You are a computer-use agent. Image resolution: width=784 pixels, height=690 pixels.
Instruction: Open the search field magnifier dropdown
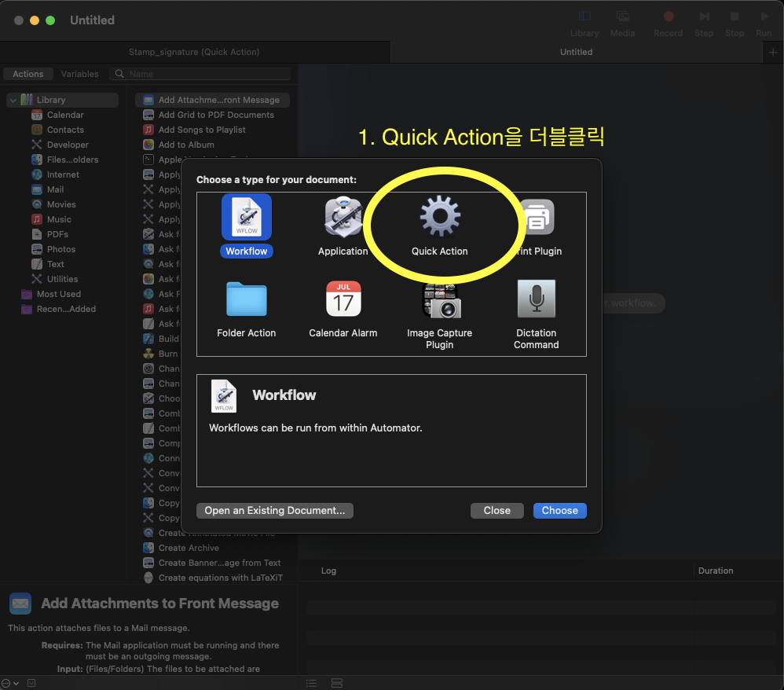pyautogui.click(x=119, y=74)
